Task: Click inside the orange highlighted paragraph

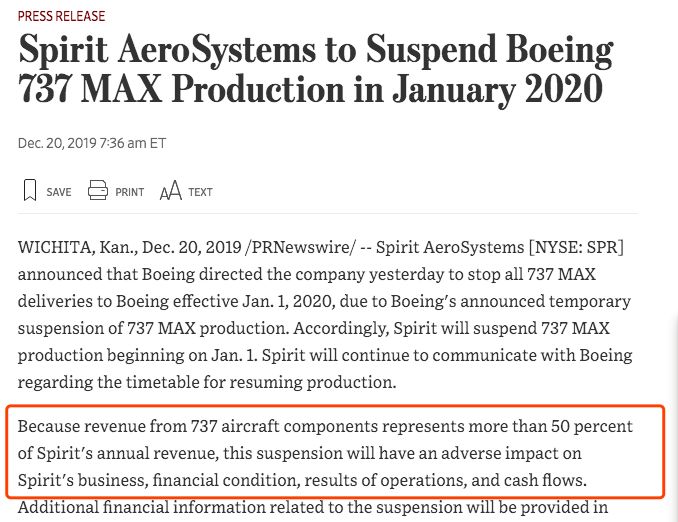Action: [x=335, y=452]
